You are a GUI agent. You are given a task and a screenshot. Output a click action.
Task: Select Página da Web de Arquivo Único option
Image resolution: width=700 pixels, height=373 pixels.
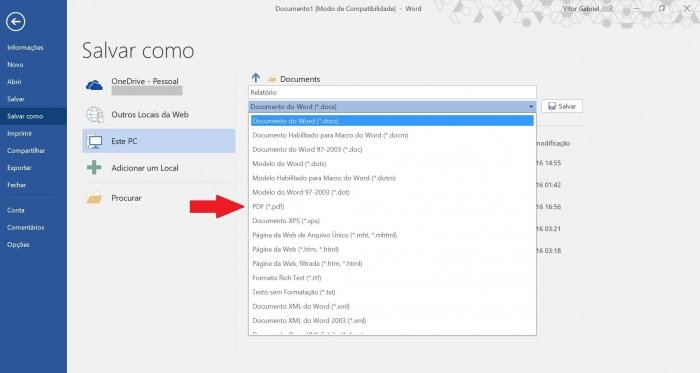click(392, 235)
